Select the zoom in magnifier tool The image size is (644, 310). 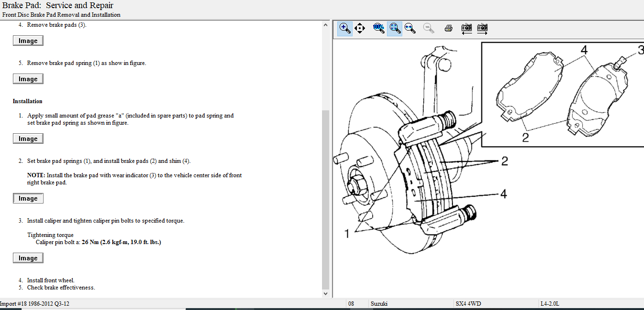point(344,28)
